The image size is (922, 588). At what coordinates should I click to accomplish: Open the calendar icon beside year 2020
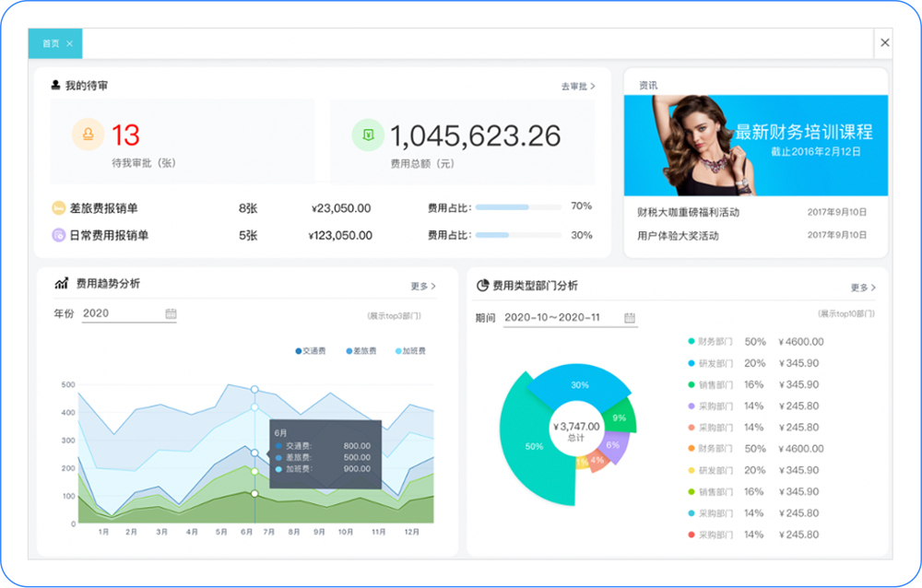click(171, 313)
